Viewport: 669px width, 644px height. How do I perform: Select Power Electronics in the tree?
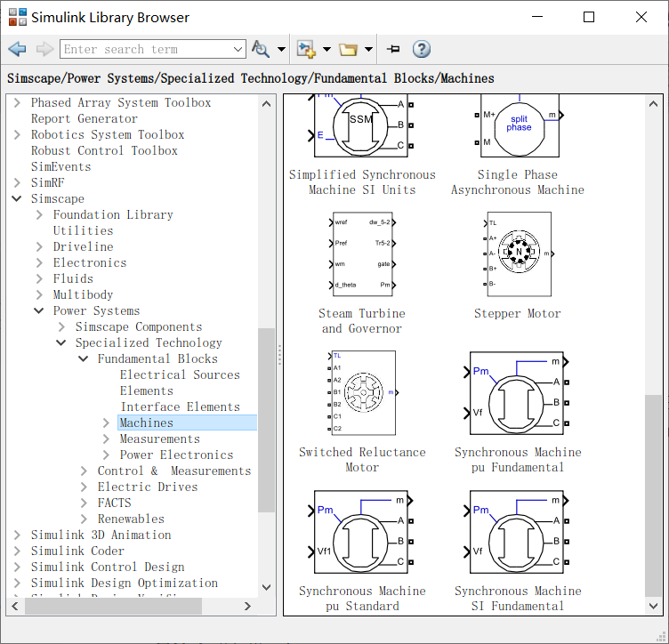click(x=176, y=455)
